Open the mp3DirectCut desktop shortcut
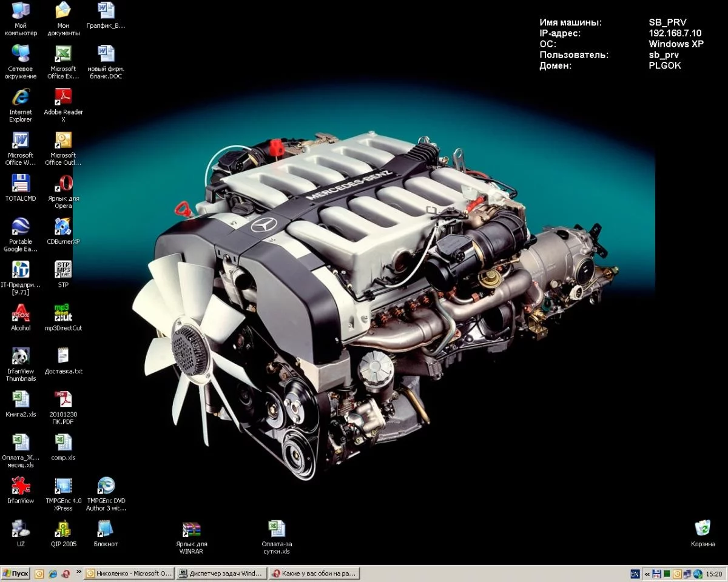The width and height of the screenshot is (728, 582). pos(63,313)
